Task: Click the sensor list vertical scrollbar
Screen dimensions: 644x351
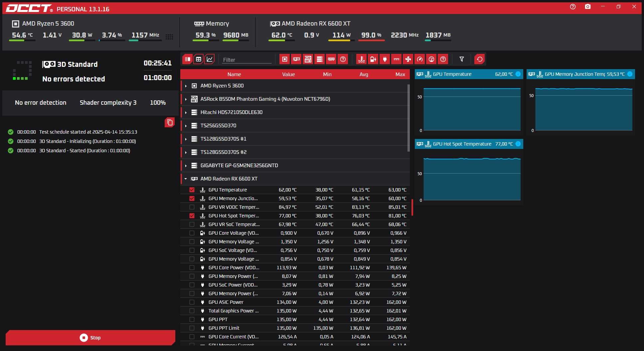Action: (x=408, y=118)
